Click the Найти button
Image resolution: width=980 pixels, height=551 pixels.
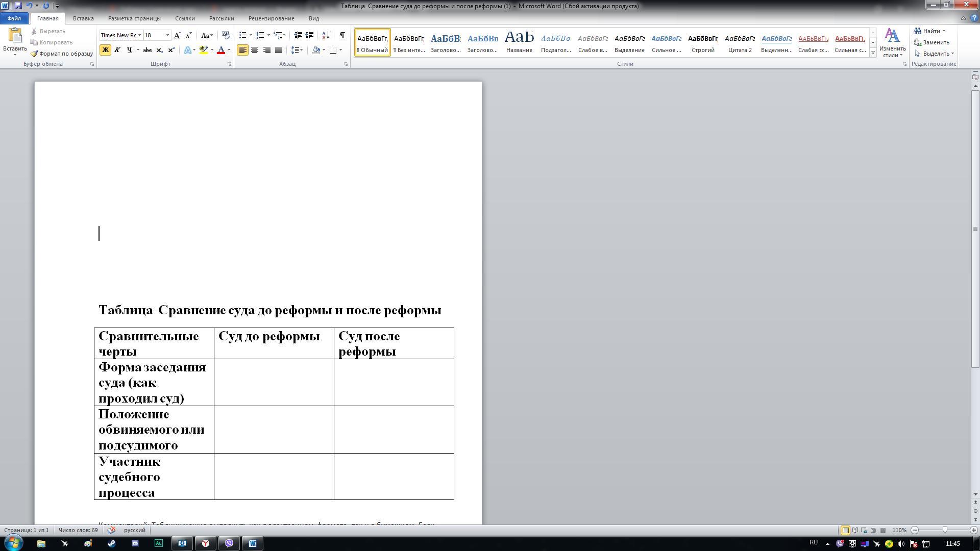click(x=928, y=31)
